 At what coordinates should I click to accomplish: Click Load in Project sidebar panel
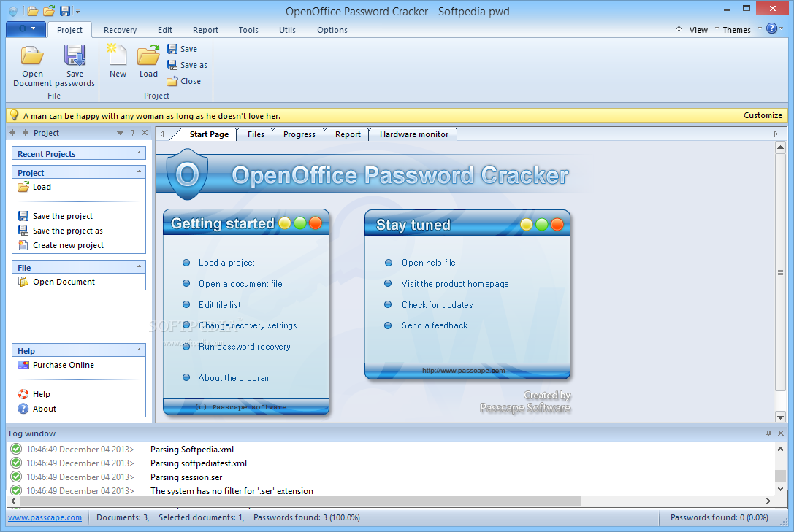[x=34, y=187]
